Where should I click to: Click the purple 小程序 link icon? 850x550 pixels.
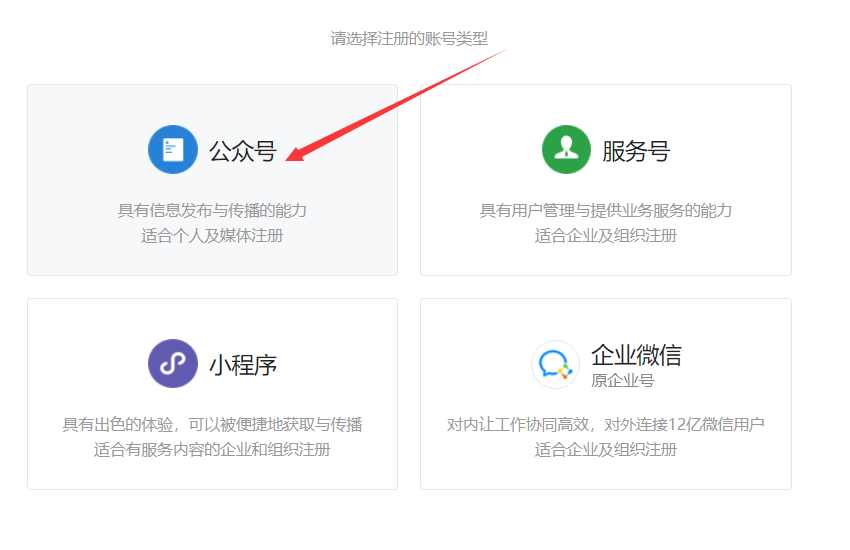[173, 364]
